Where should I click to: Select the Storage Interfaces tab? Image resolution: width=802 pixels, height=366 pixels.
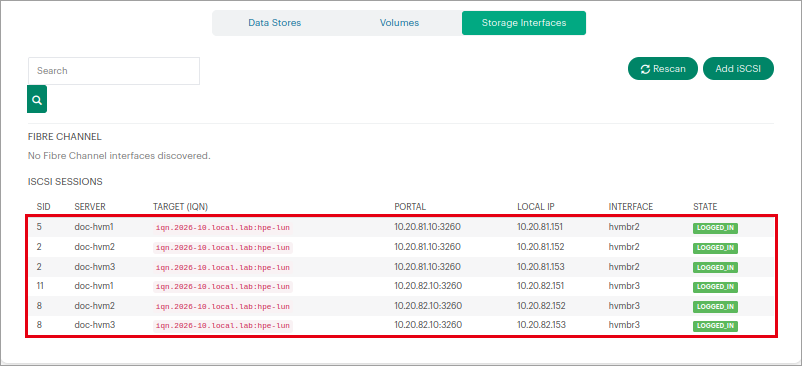(x=524, y=23)
